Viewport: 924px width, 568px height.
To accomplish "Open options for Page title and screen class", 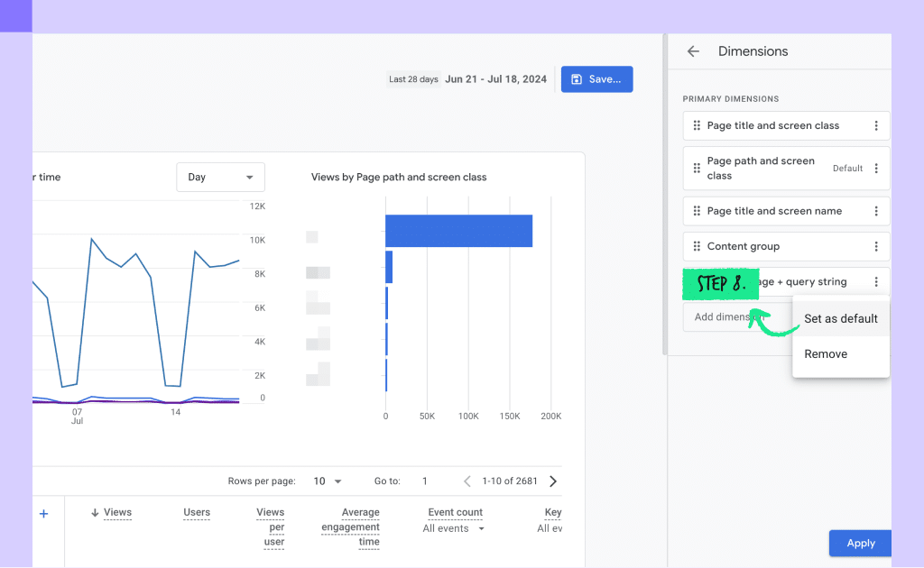I will point(876,125).
